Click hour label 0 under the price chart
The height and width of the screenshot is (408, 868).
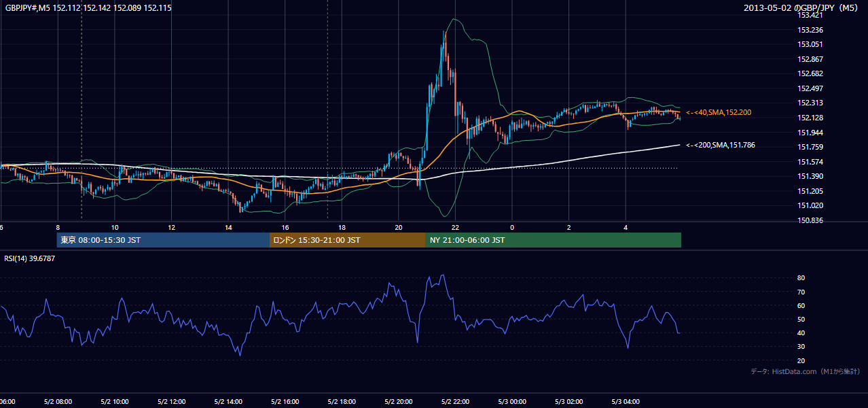click(x=512, y=227)
